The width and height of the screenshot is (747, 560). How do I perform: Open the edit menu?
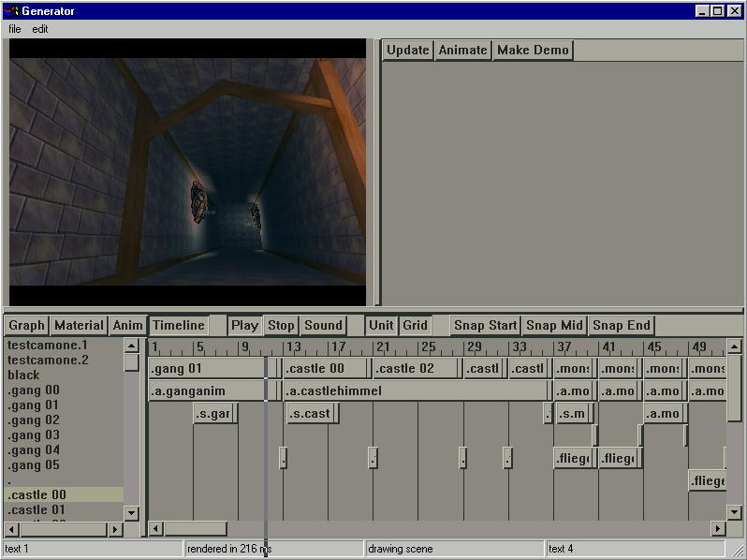coord(40,29)
